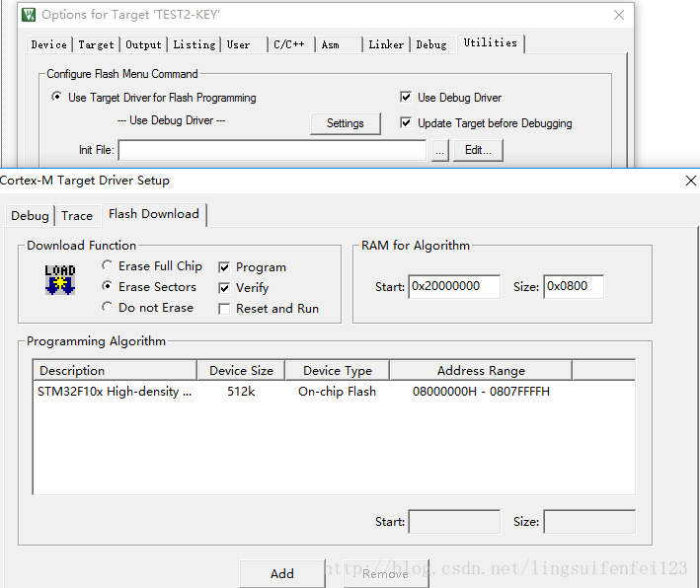Open the Target tab in Options window

coord(97,44)
